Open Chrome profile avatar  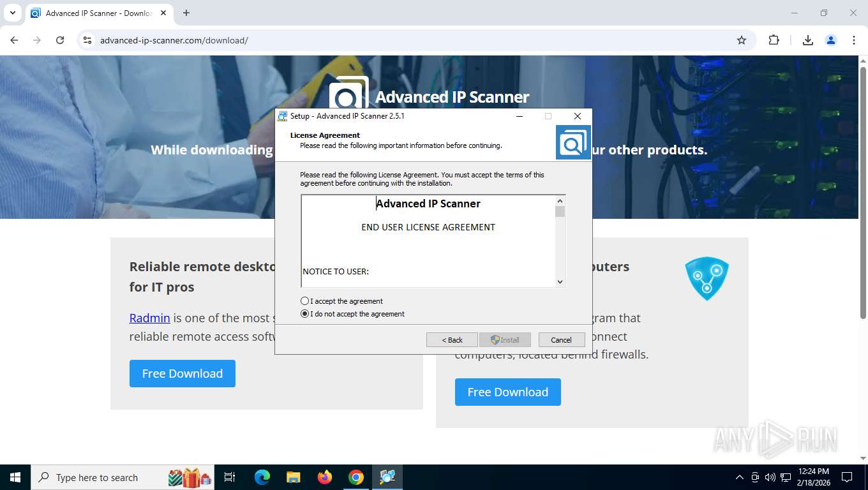(831, 40)
